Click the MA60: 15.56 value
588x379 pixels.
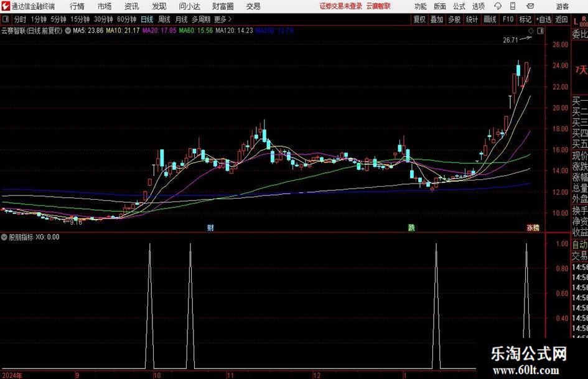pyautogui.click(x=196, y=30)
